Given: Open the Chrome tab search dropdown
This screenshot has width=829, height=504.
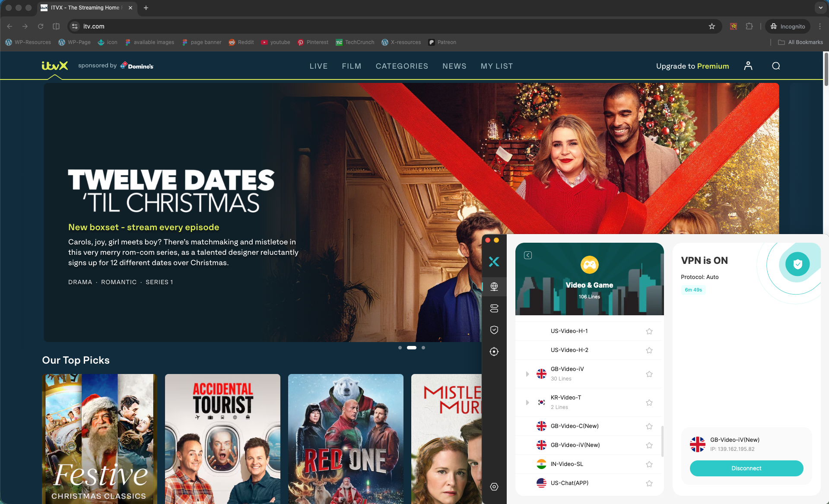Looking at the screenshot, I should 820,8.
